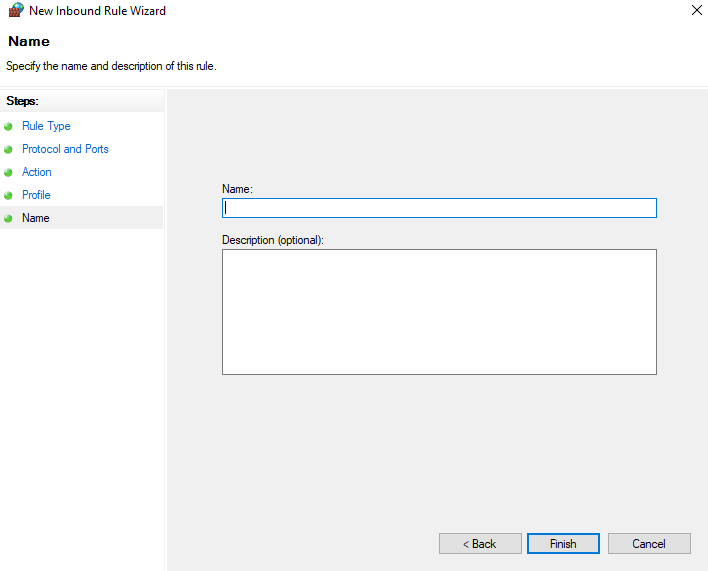Cancel the New Inbound Rule Wizard
This screenshot has width=708, height=571.
[x=649, y=544]
